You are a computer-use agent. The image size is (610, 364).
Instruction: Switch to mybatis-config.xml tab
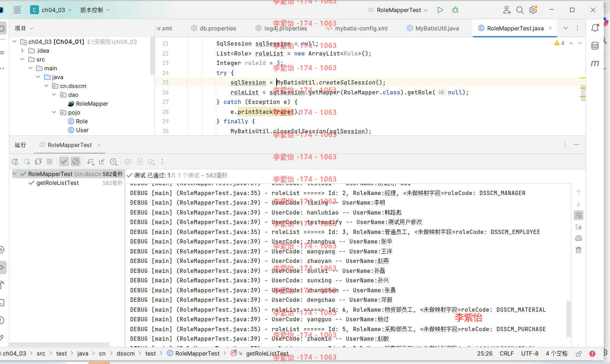click(x=356, y=28)
